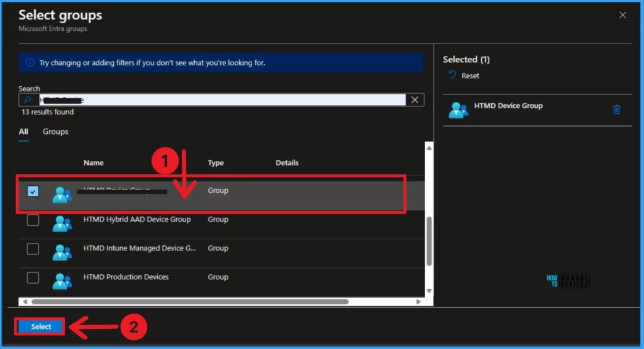644x349 pixels.
Task: Select HTMD Hybrid AAD Device Group name
Action: 136,219
